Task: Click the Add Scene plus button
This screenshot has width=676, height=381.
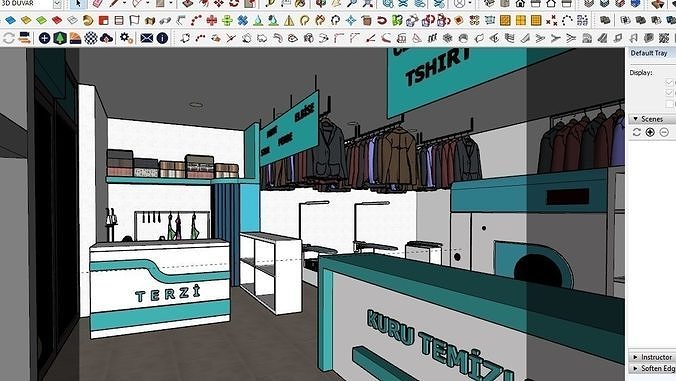Action: point(650,132)
